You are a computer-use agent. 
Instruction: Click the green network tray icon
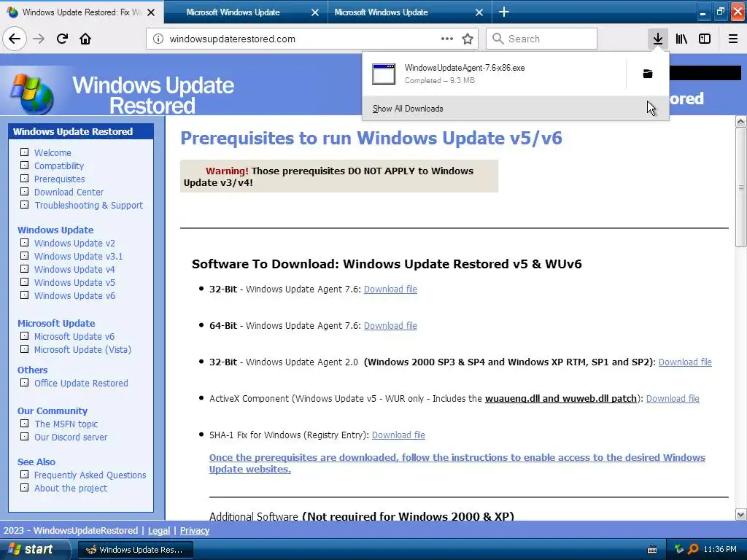[679, 550]
